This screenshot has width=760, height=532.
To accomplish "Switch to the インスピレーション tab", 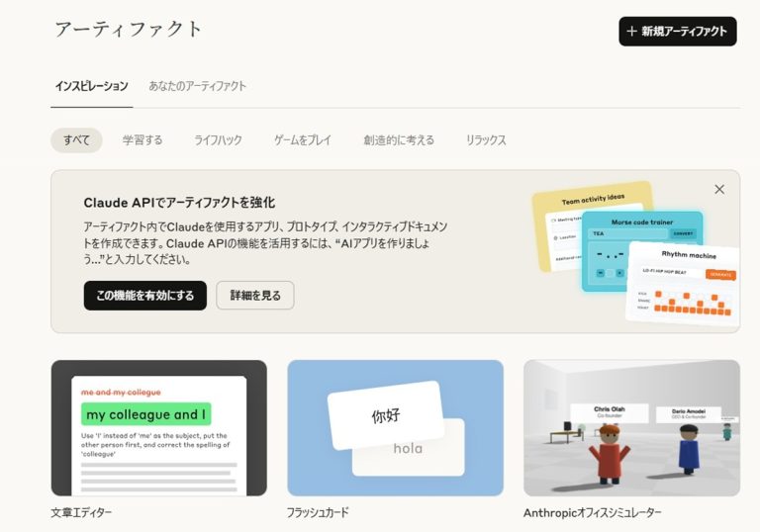I will (91, 86).
